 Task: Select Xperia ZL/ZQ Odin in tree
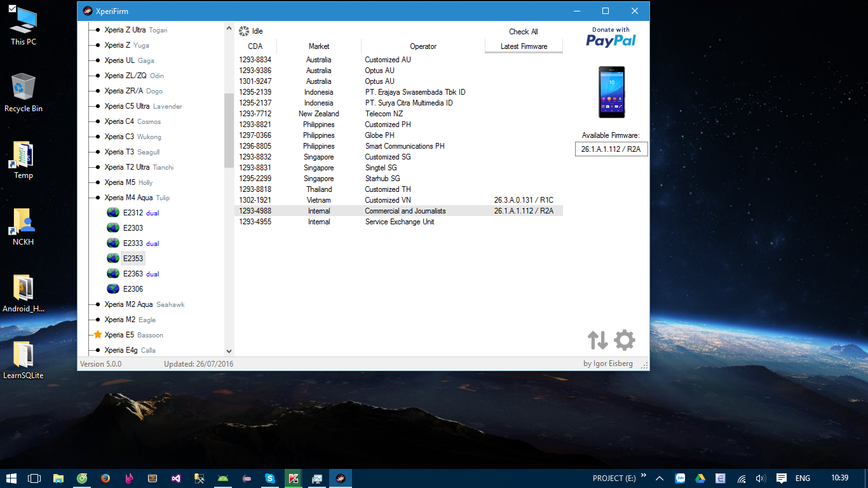(134, 76)
